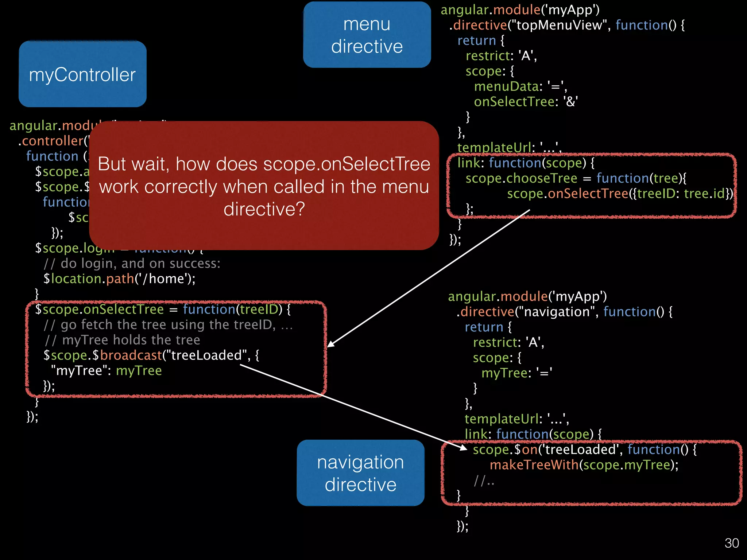Click the arrowhead pointing at scope.$on
This screenshot has width=747, height=560.
click(x=463, y=448)
